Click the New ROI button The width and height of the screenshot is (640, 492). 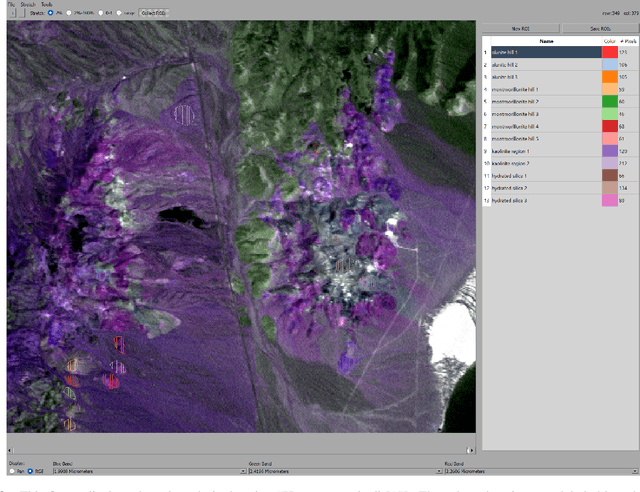coord(519,28)
